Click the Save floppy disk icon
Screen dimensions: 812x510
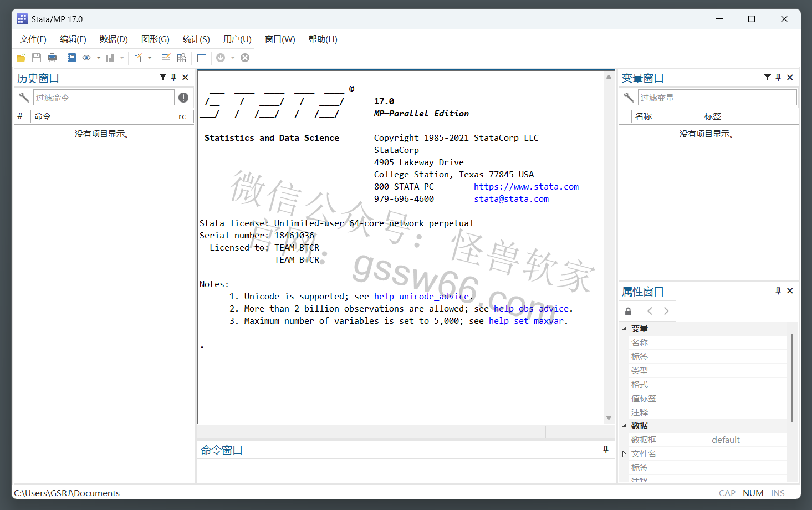(37, 58)
